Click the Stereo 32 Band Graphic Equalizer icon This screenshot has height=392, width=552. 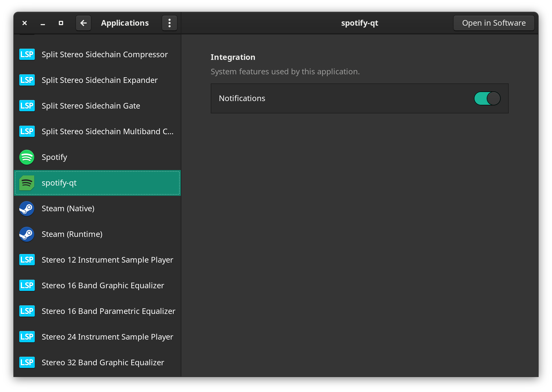[27, 362]
